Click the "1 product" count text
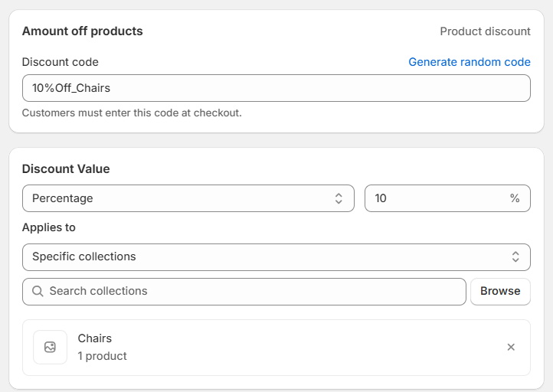Screen dimensions: 553x392 point(103,356)
